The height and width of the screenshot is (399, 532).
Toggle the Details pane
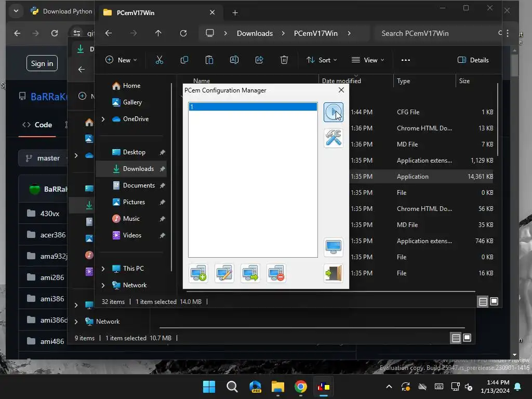click(473, 60)
